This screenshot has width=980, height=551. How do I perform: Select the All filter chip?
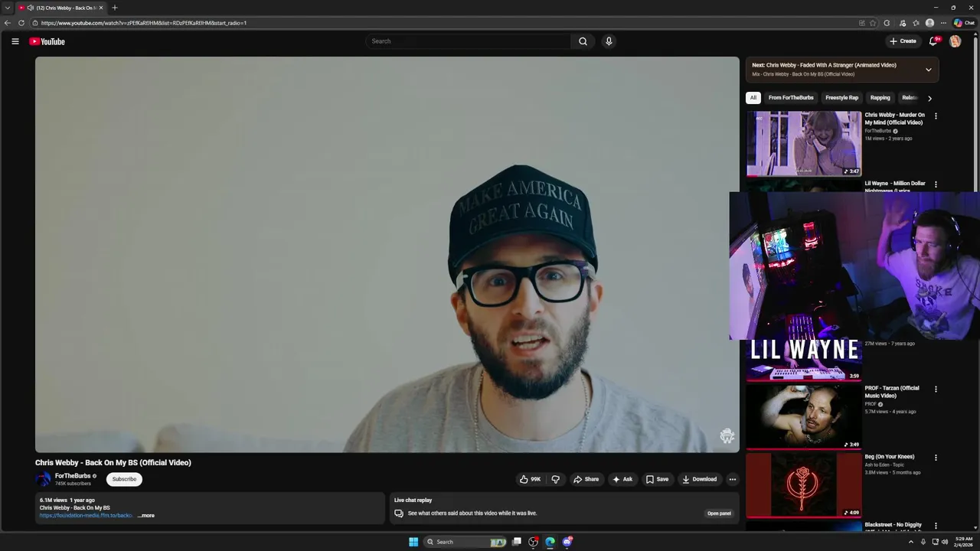[753, 98]
